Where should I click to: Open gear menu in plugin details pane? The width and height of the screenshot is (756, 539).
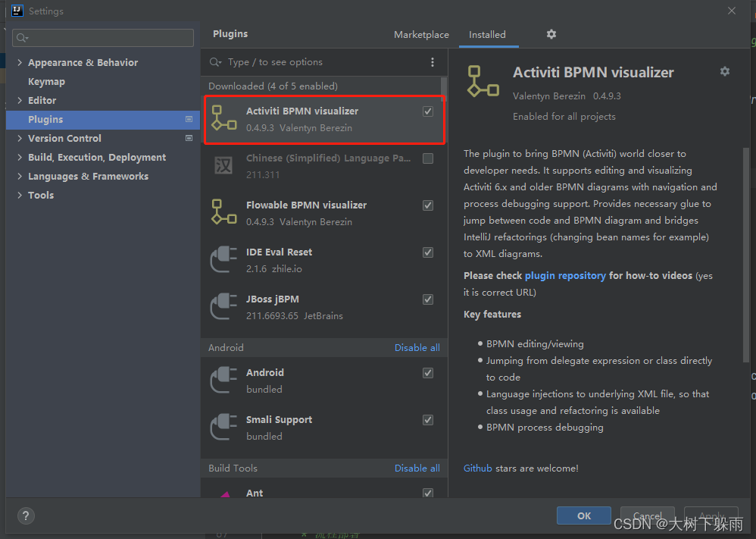click(x=725, y=71)
